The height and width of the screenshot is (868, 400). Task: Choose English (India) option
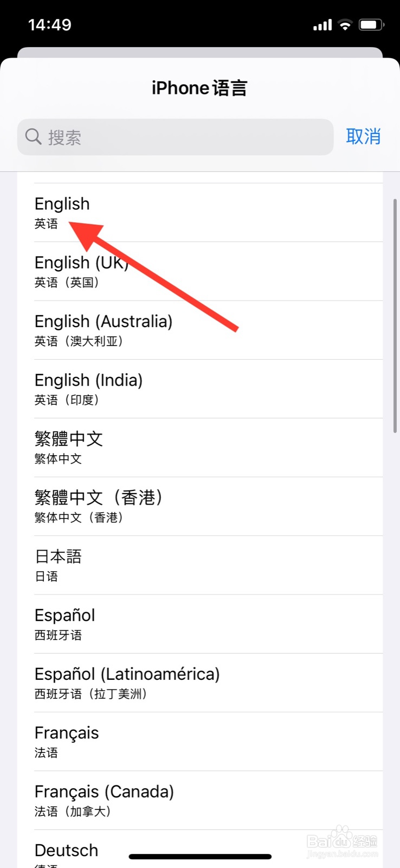coord(200,388)
